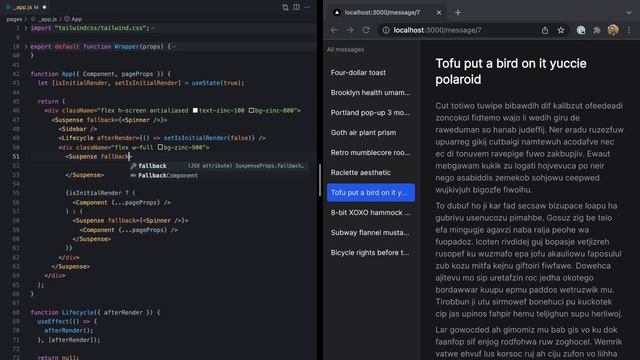This screenshot has width=640, height=360.
Task: Click the Tofu put a bird article heading
Action: pos(511,71)
